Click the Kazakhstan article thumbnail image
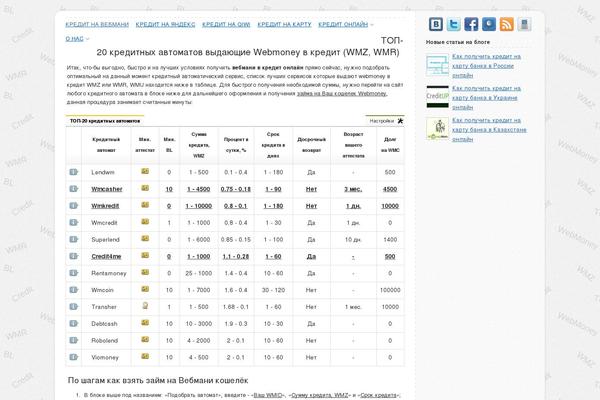The width and height of the screenshot is (600, 400). pos(437,129)
